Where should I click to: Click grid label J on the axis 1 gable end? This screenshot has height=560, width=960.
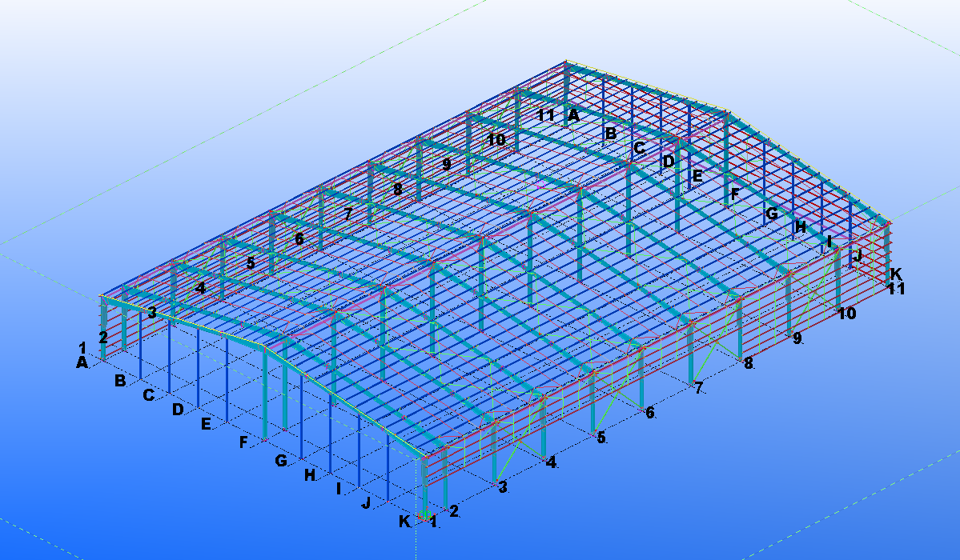(x=366, y=503)
